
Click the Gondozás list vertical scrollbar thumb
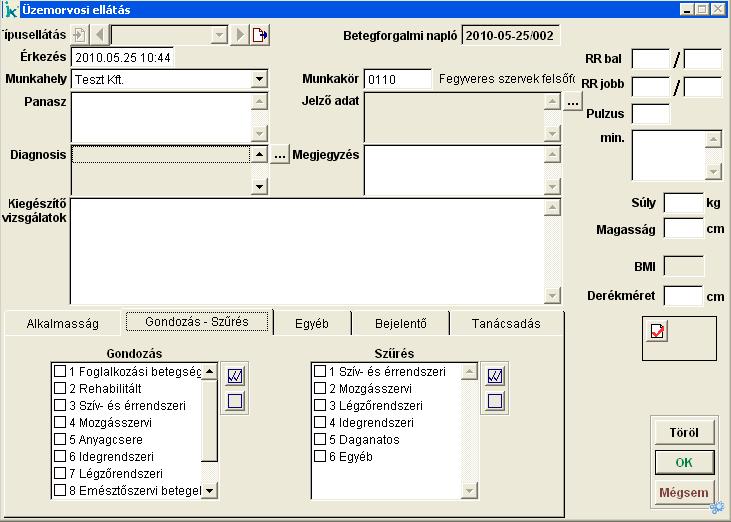tap(209, 420)
